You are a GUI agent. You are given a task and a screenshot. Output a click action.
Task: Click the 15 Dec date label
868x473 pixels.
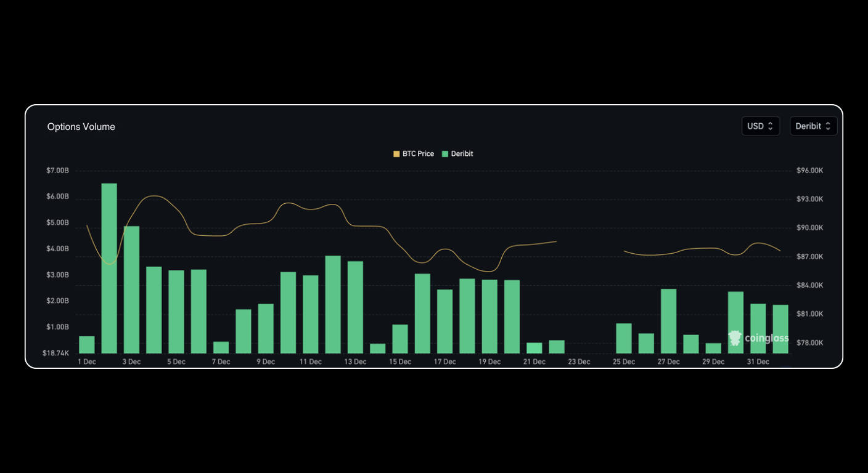(x=399, y=362)
